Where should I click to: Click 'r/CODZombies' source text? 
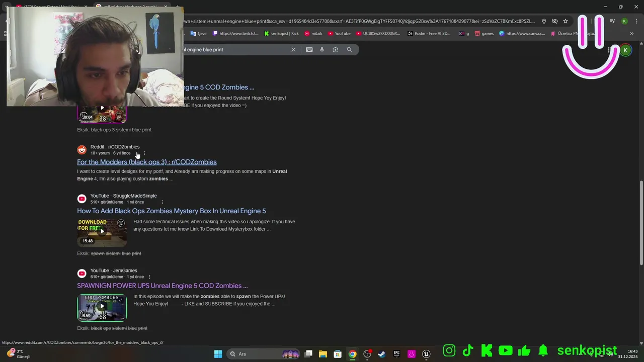click(124, 147)
